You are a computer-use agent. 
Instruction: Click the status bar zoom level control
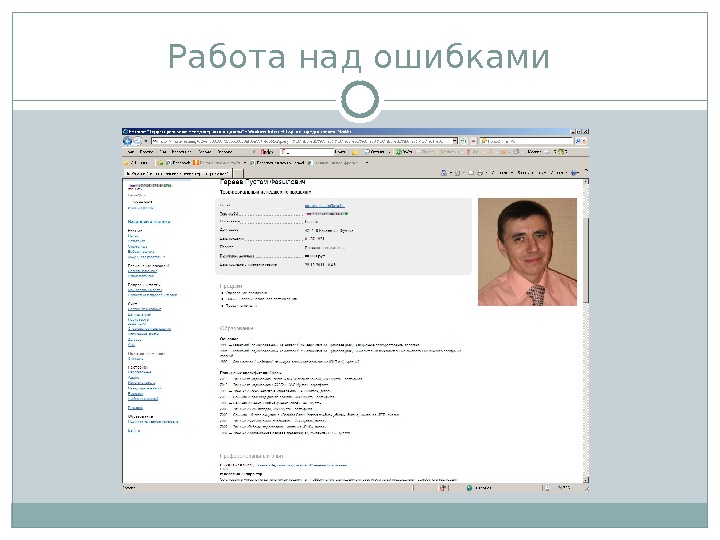click(567, 488)
